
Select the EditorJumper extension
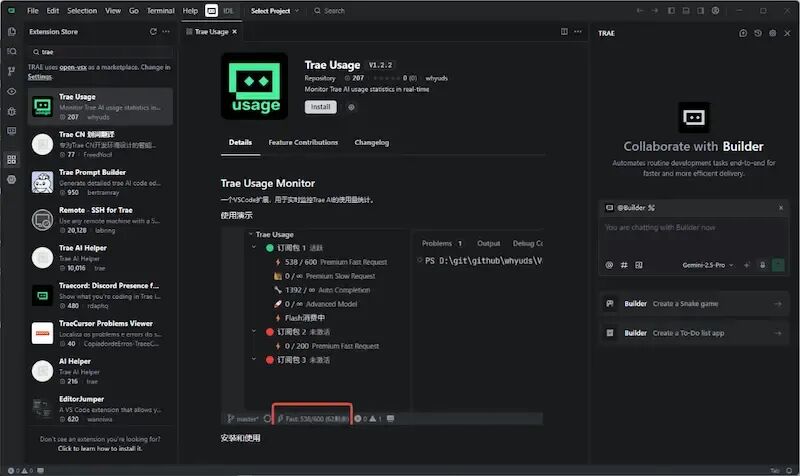pyautogui.click(x=100, y=409)
